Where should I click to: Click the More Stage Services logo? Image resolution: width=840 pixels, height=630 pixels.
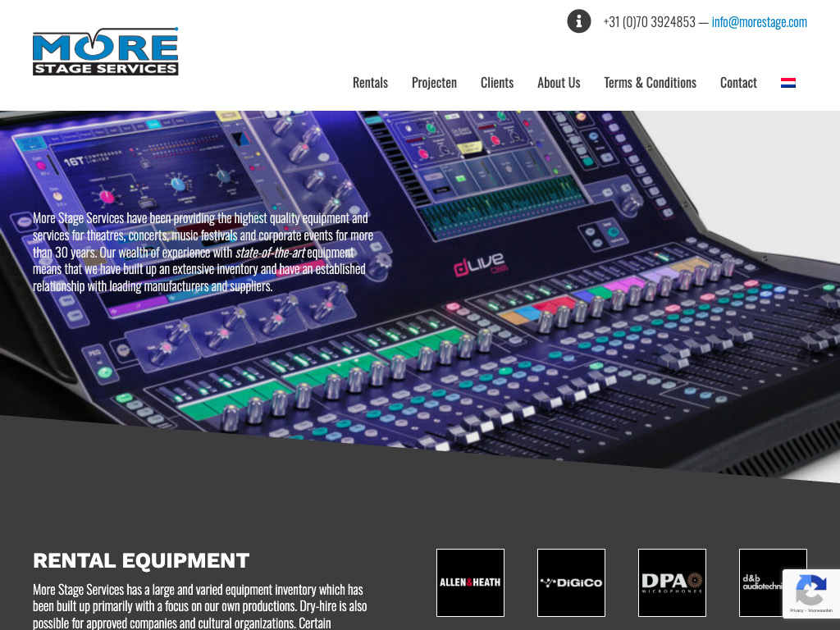click(x=105, y=52)
